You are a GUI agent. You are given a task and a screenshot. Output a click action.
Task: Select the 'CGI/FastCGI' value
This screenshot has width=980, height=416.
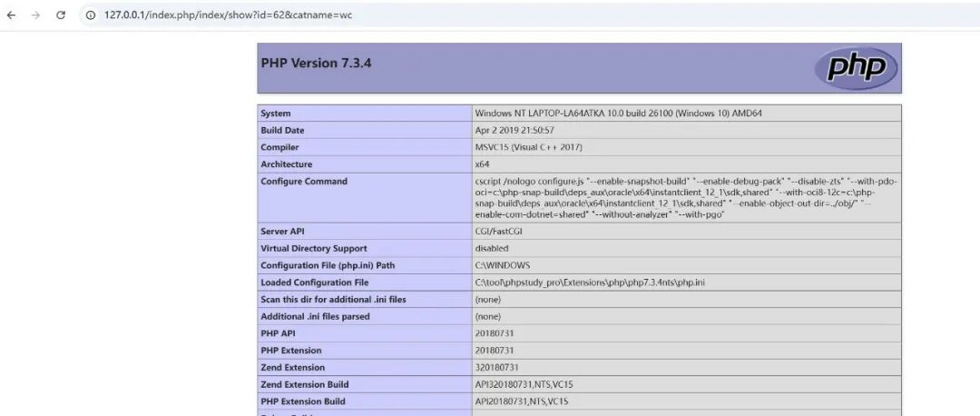[499, 232]
